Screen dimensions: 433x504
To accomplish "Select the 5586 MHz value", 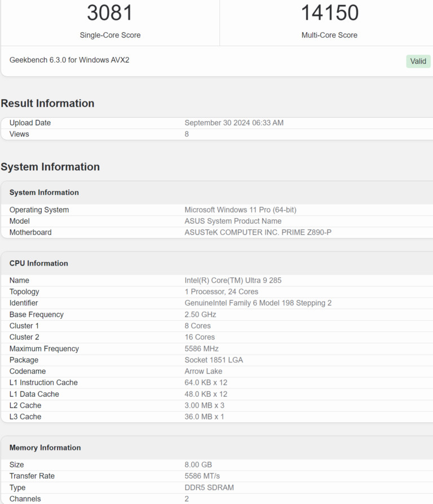I will click(201, 349).
